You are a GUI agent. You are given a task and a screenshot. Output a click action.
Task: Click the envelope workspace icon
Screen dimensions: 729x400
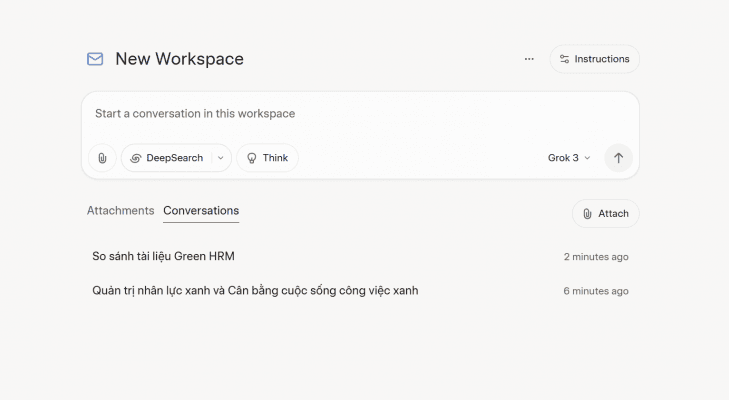(95, 59)
